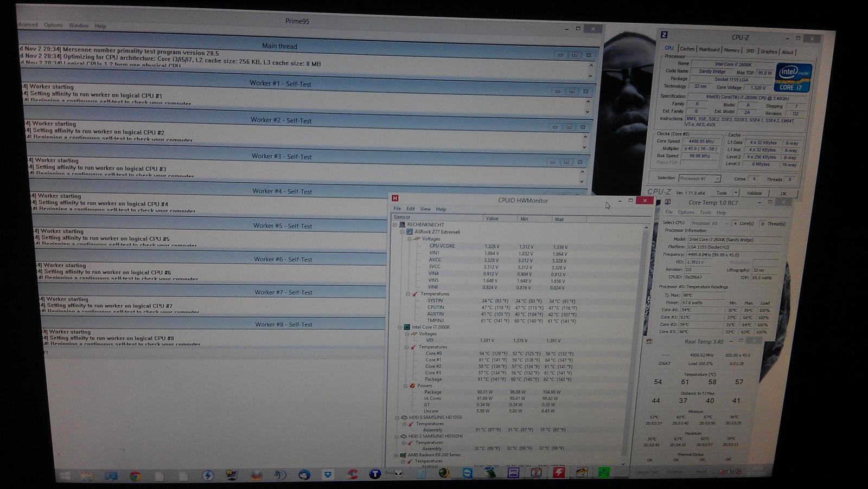Screen dimensions: 868x489
Task: Click the Dropbox icon in the taskbar
Action: 328,474
